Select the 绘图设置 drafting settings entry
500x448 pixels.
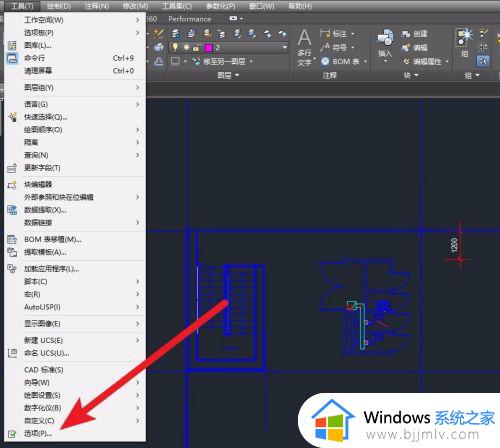point(75,395)
